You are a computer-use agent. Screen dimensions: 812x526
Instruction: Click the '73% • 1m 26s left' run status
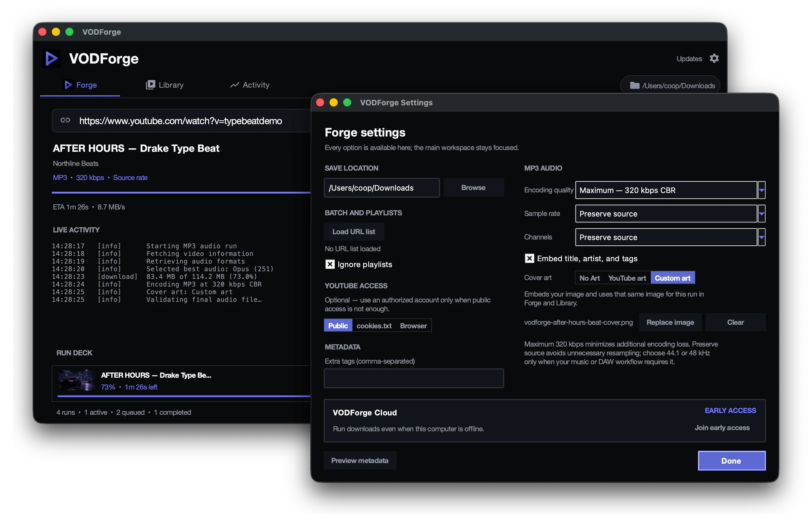[x=129, y=387]
